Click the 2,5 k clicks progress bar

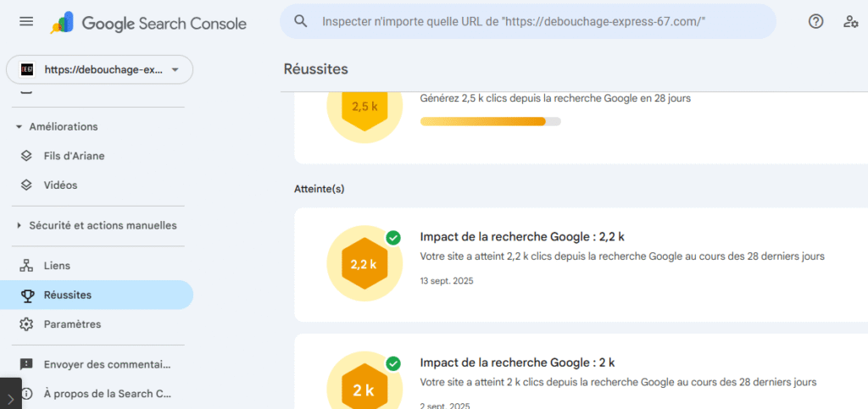pyautogui.click(x=490, y=121)
